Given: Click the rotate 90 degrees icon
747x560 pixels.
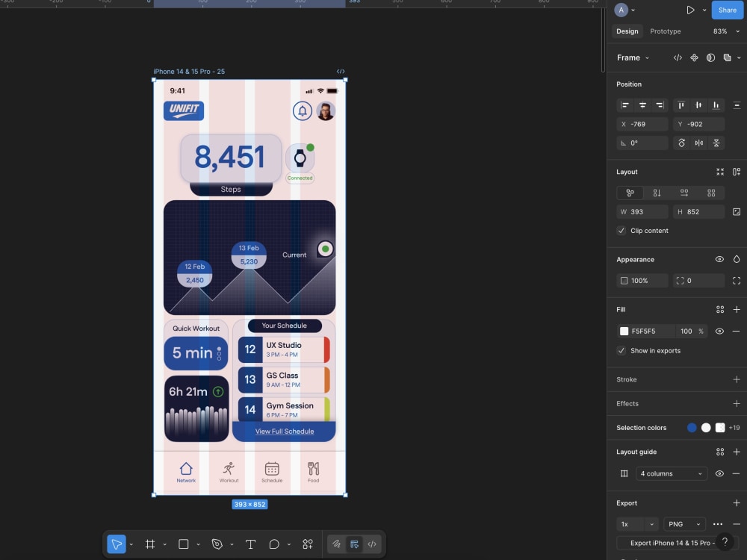Looking at the screenshot, I should click(x=682, y=143).
